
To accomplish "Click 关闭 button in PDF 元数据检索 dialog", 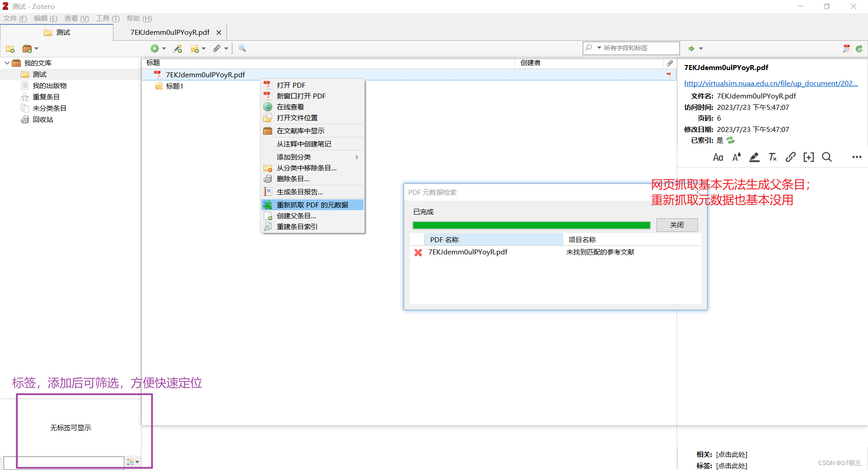I will point(677,225).
